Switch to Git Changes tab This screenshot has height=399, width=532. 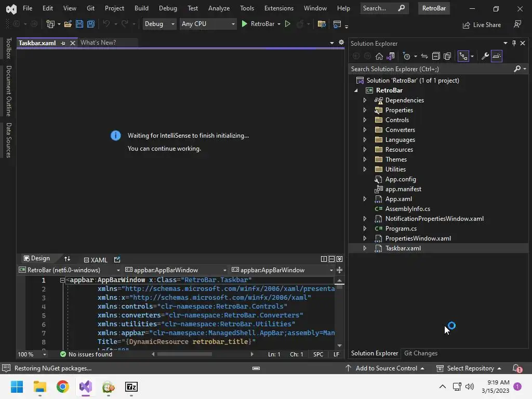coord(421,353)
